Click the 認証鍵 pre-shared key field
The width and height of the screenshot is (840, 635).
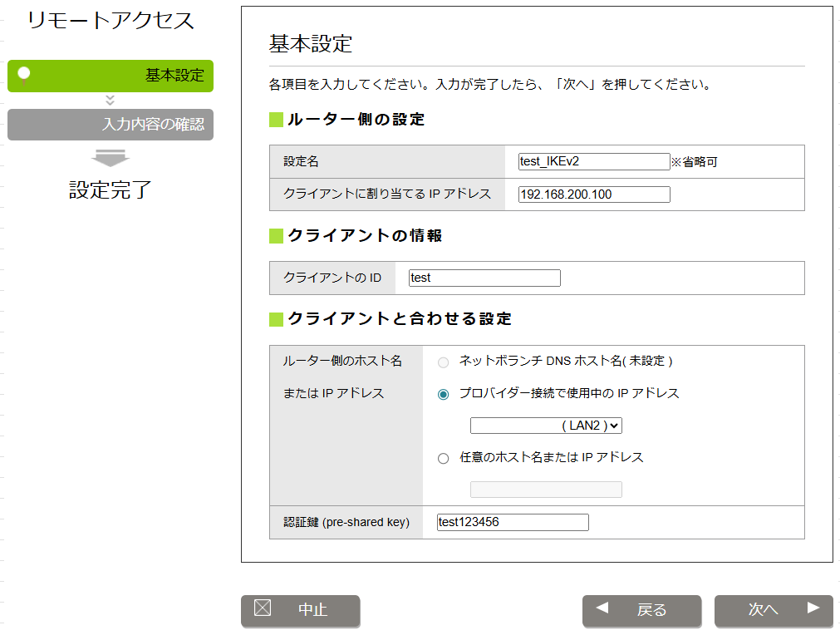(x=512, y=522)
